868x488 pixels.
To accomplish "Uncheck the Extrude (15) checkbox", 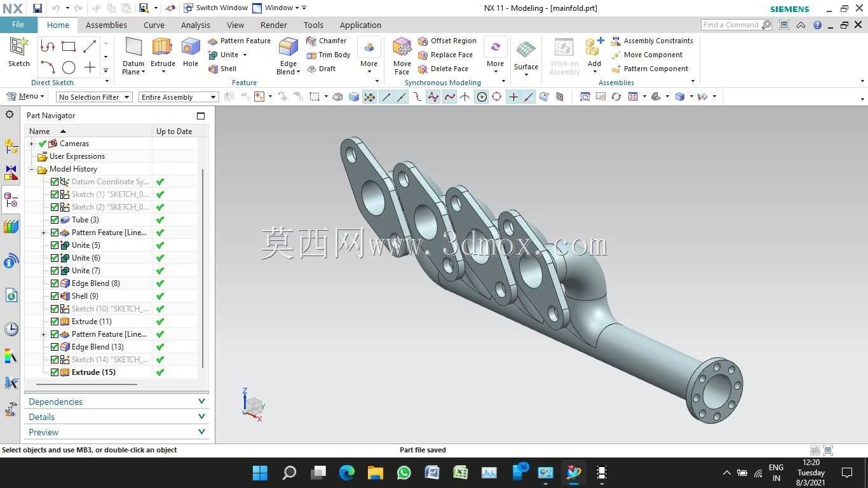I will point(55,372).
